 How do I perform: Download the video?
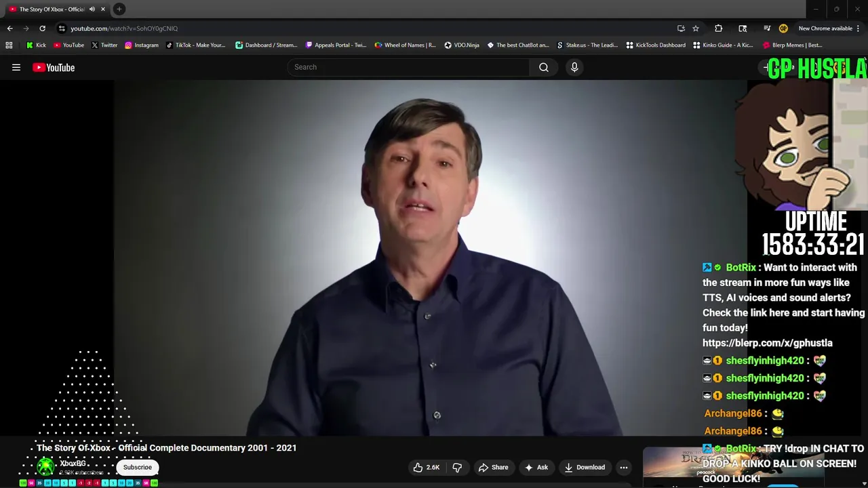pyautogui.click(x=585, y=467)
